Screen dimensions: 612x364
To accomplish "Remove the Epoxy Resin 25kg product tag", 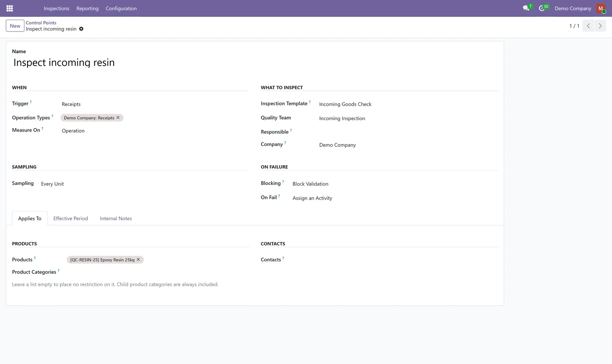I will [x=138, y=260].
